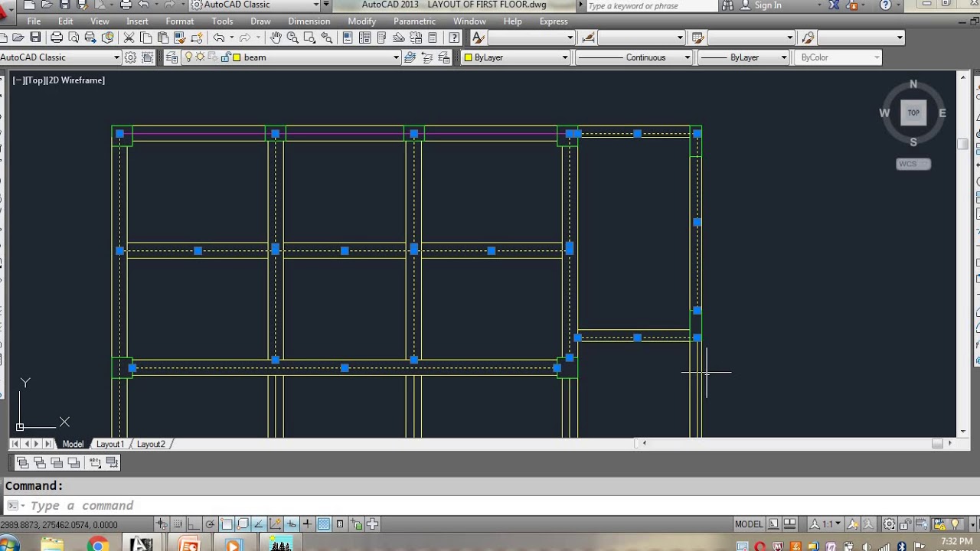Activate the Pan hand tool

276,37
